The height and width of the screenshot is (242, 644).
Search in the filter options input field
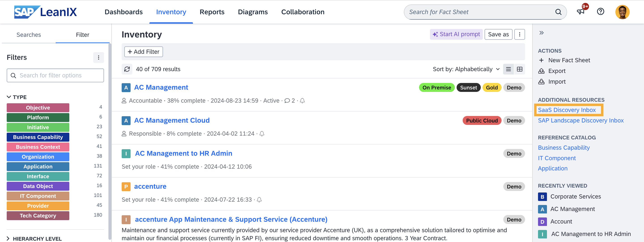pyautogui.click(x=55, y=75)
